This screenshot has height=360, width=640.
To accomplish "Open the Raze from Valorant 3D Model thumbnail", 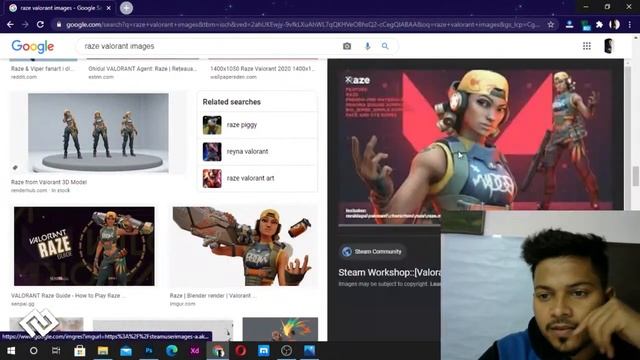I will pos(98,133).
